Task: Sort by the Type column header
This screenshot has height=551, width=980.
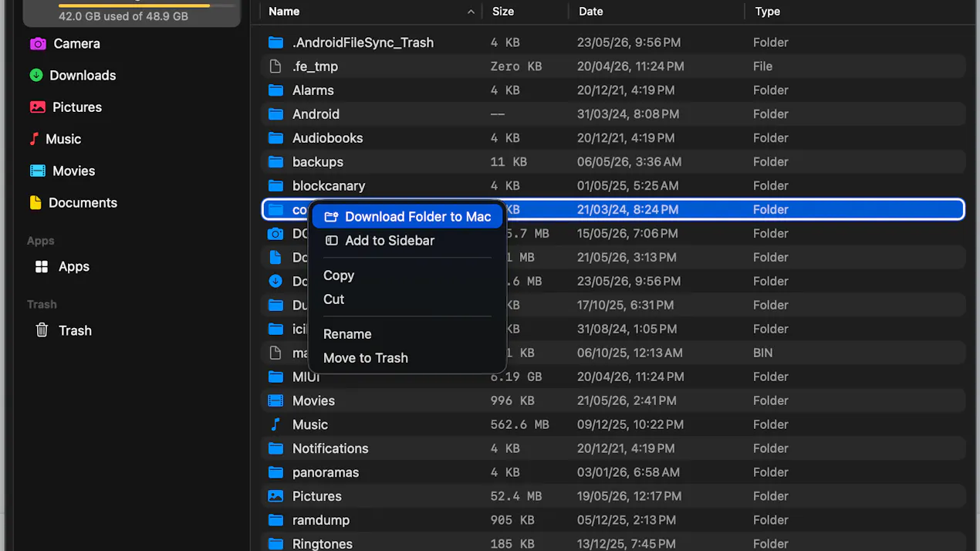Action: (x=768, y=12)
